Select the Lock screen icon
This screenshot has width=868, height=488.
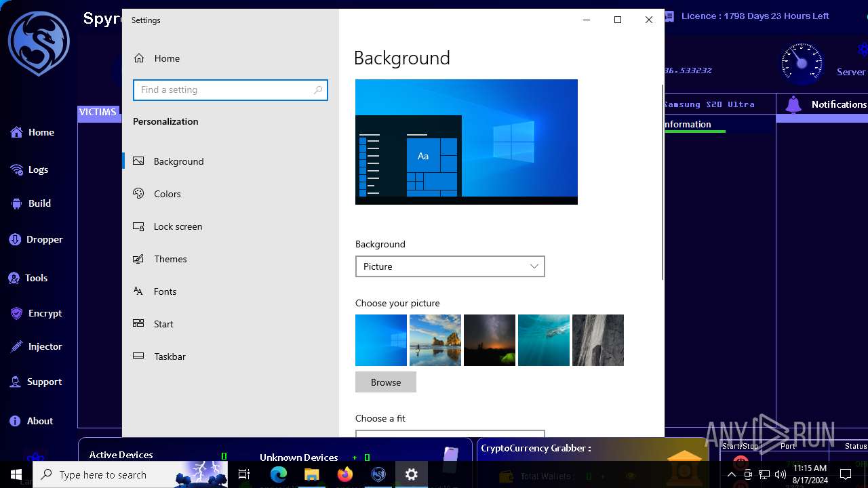click(138, 226)
